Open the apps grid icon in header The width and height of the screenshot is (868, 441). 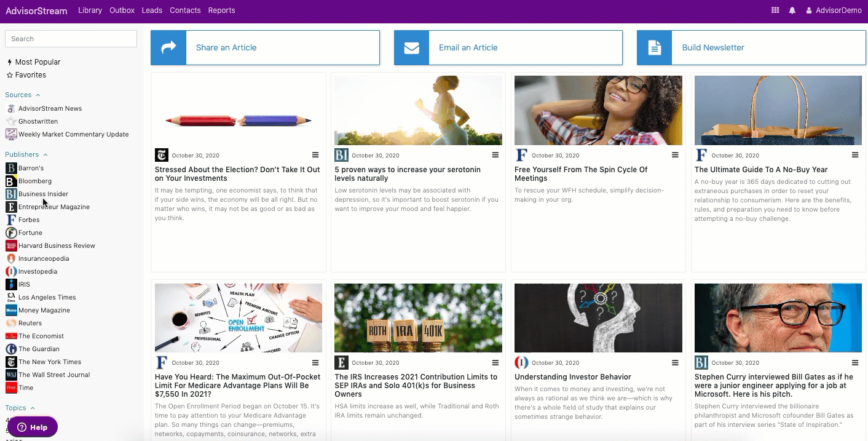[775, 10]
